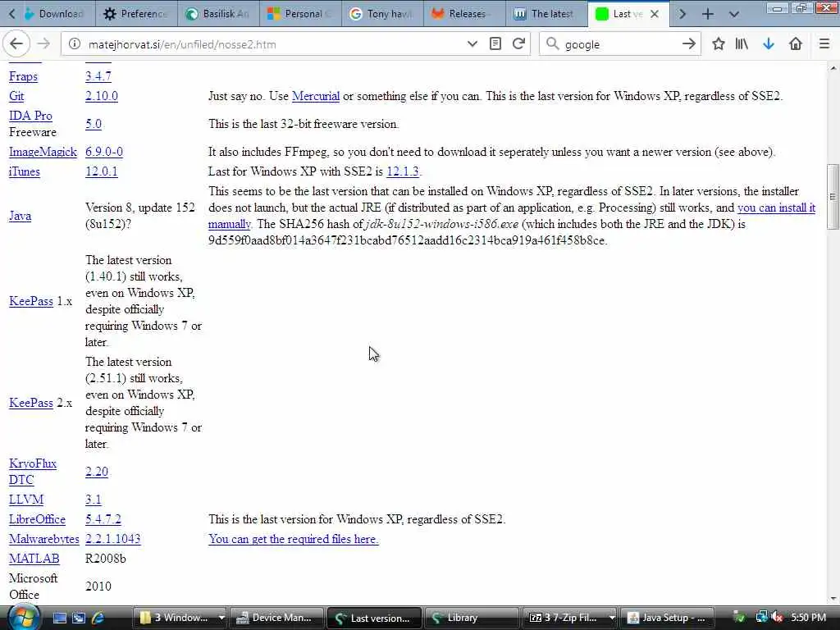Click the page vertical scrollbar thumb
This screenshot has width=840, height=630.
point(833,197)
